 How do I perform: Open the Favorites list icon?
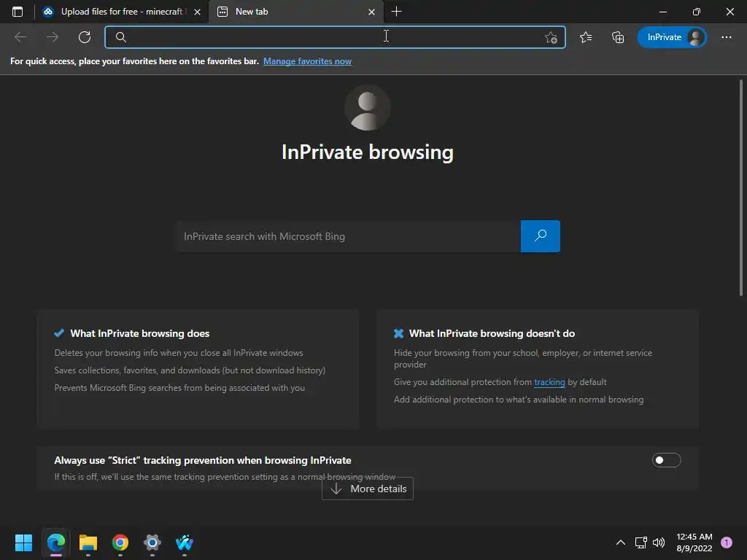[586, 37]
